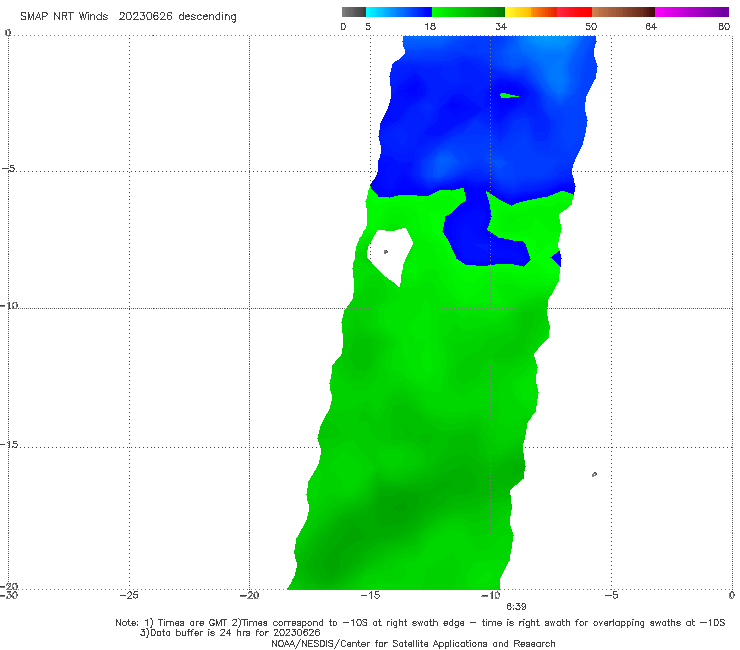Click the bottom longitude axis label '-10'
Image resolution: width=740 pixels, height=650 pixels.
491,595
